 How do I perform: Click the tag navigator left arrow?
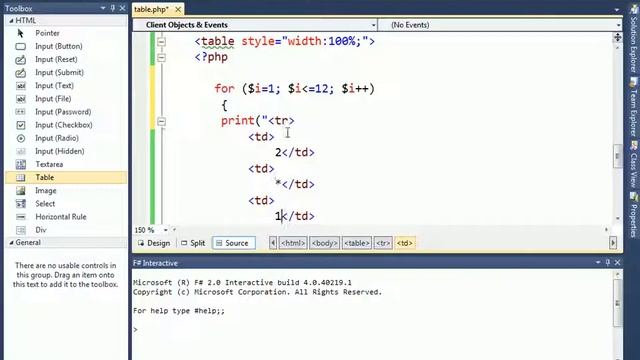273,243
